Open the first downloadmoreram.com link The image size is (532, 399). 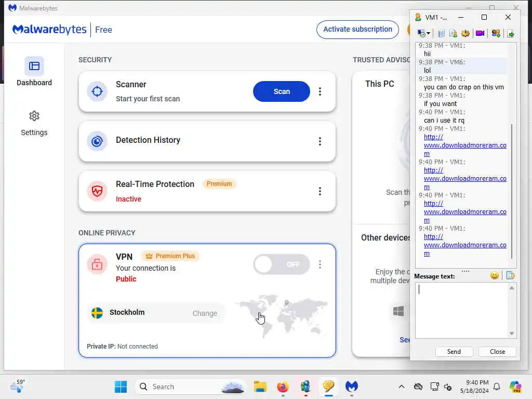click(465, 145)
